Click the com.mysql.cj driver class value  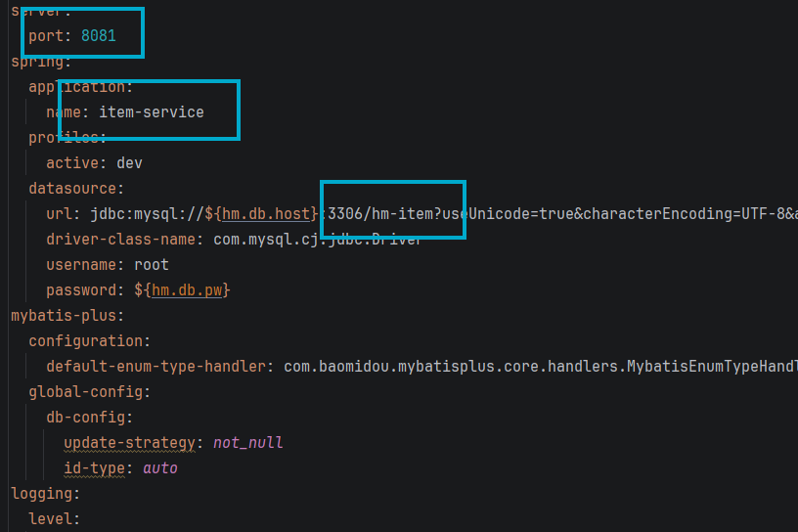point(318,240)
